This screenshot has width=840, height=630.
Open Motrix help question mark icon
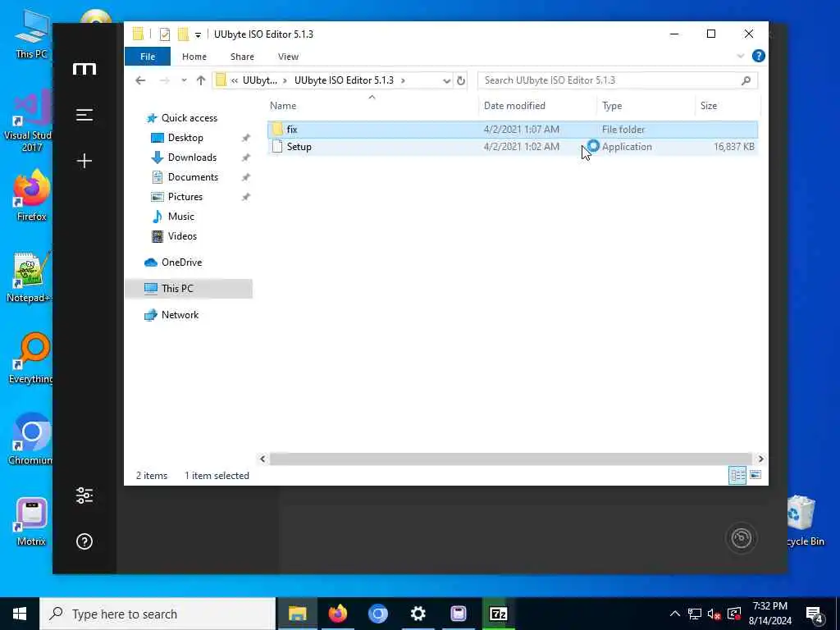[x=84, y=541]
